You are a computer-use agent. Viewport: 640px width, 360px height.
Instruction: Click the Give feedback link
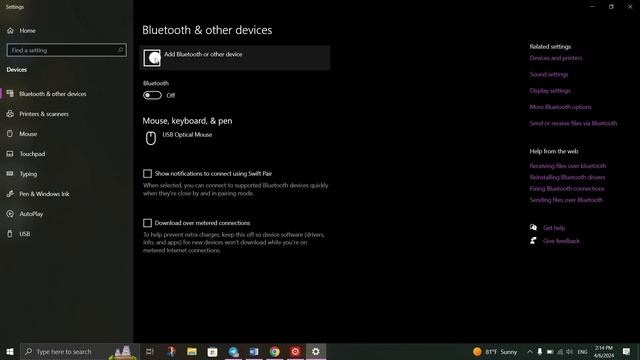click(x=561, y=241)
